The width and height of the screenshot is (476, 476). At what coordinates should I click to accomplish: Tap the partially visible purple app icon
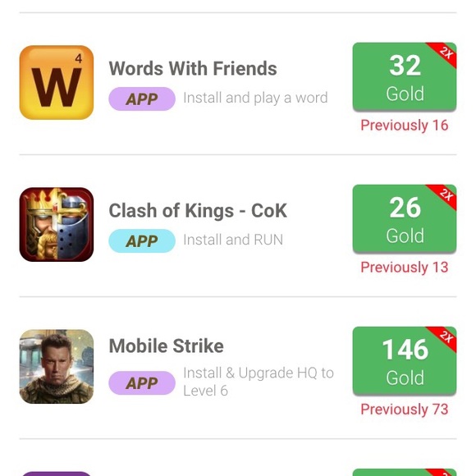(57, 474)
